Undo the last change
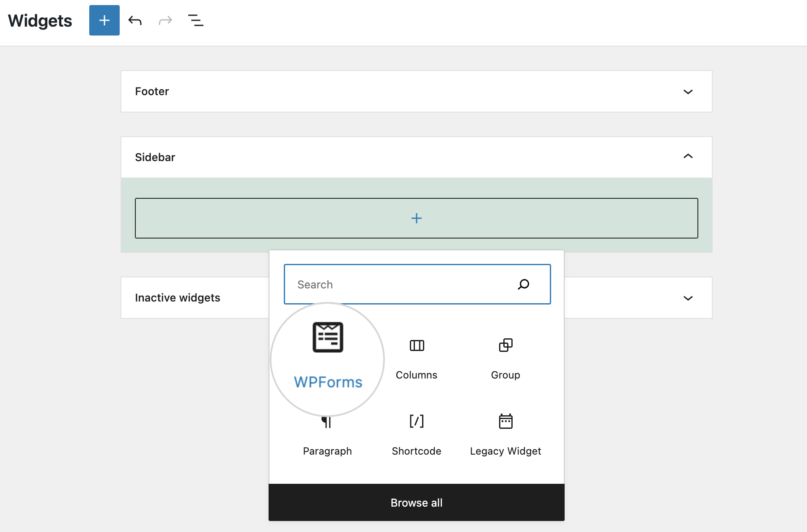The width and height of the screenshot is (807, 532). pos(135,20)
